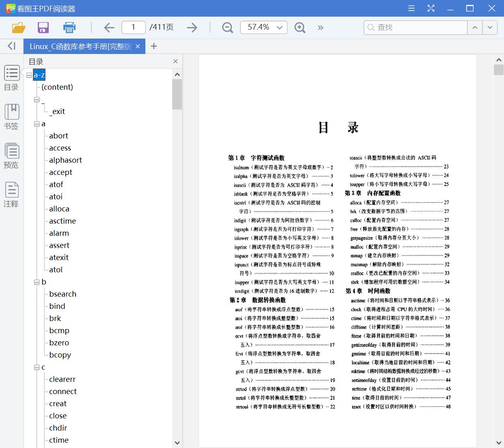Print the PDF via the printer icon
504x448 pixels.
pyautogui.click(x=69, y=27)
